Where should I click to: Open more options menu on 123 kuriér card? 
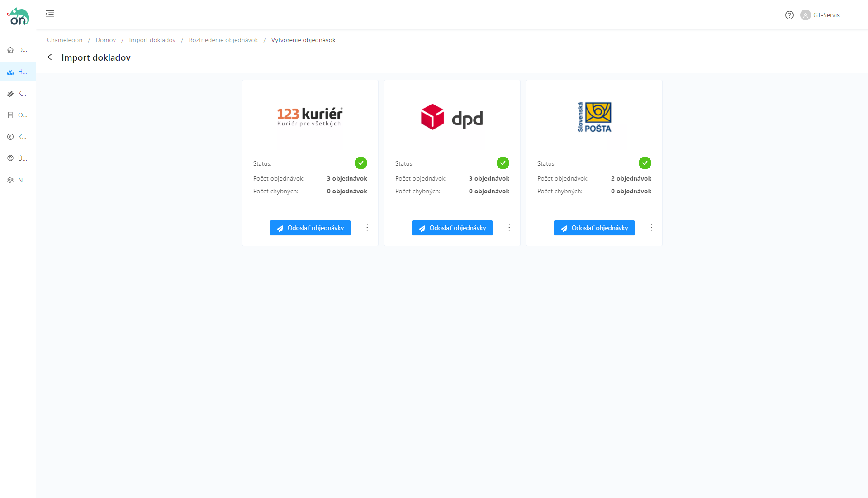coord(367,228)
